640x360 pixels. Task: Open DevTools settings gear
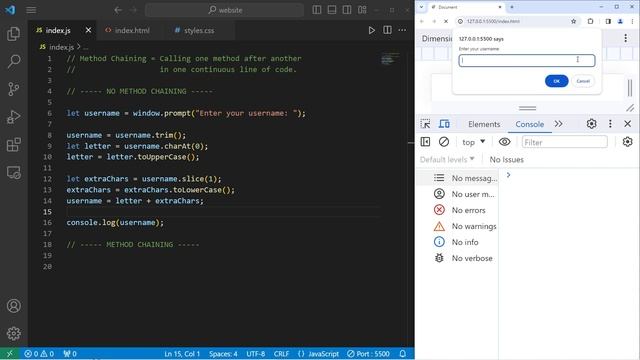point(591,124)
